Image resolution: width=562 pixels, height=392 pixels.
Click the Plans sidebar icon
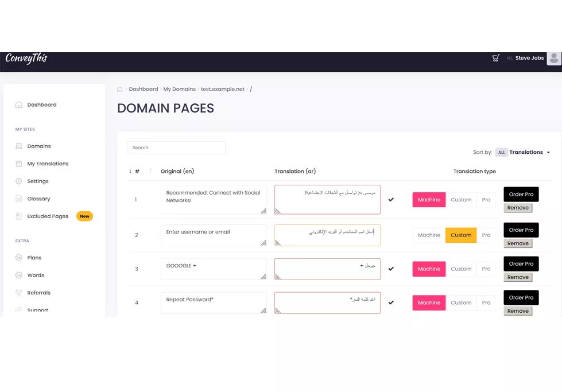point(19,258)
